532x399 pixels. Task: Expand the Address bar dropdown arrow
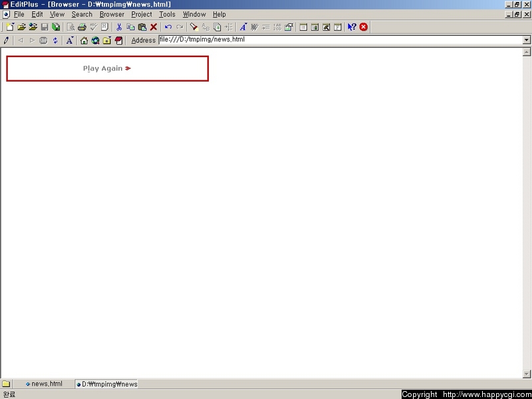coord(527,40)
